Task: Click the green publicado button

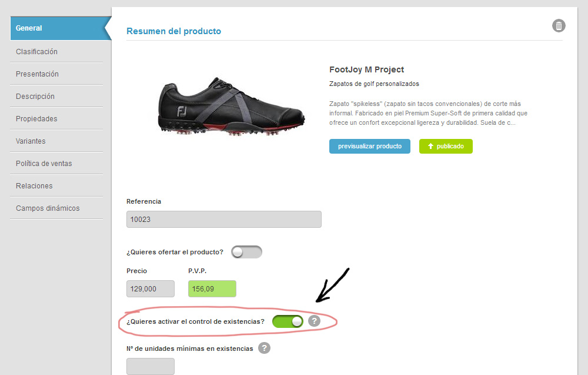Action: [x=446, y=146]
